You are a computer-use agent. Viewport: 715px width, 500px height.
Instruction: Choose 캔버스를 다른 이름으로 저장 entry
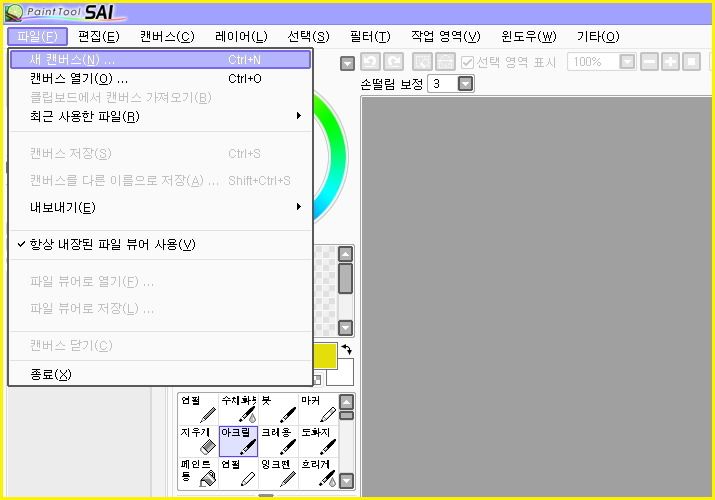pyautogui.click(x=161, y=180)
